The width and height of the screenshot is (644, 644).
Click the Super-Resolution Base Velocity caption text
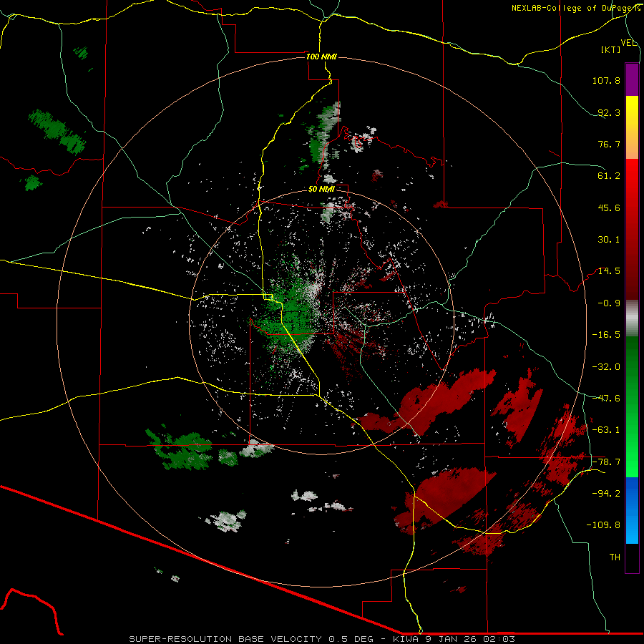pyautogui.click(x=321, y=639)
